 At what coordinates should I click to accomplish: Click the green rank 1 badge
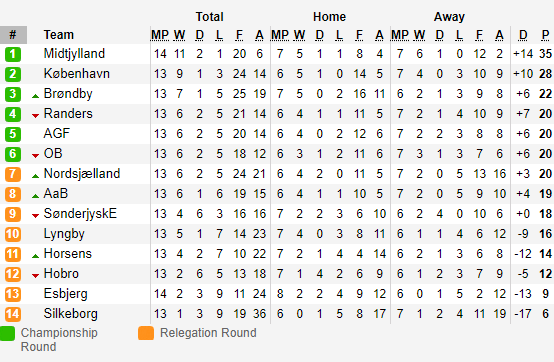point(13,54)
